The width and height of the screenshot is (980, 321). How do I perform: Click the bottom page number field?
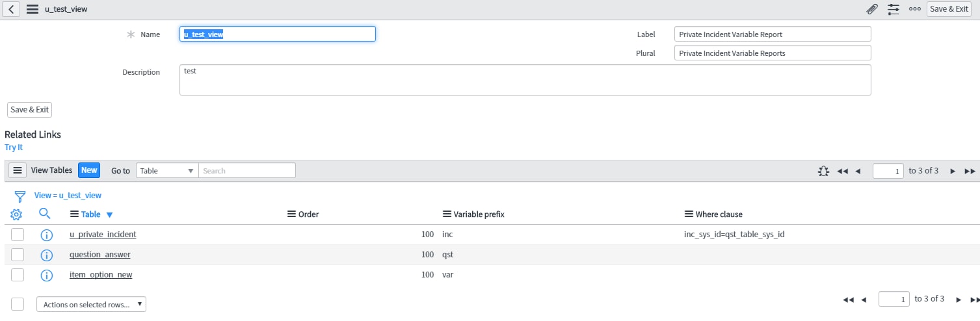[x=894, y=299]
